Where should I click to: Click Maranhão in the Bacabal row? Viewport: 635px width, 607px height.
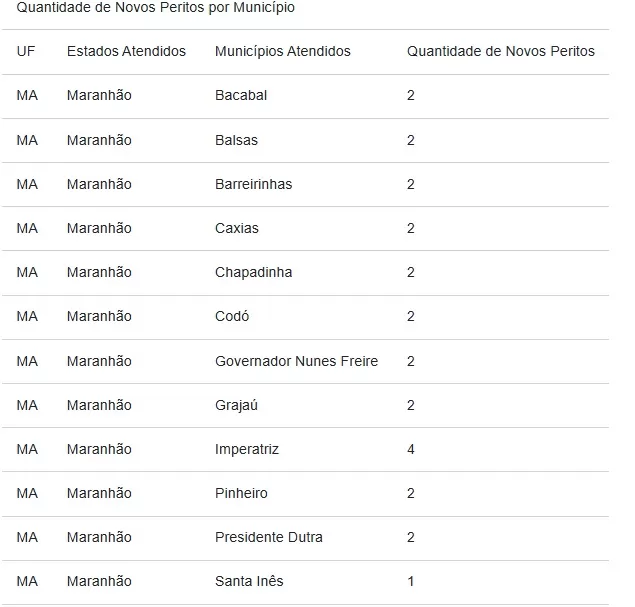coord(99,96)
